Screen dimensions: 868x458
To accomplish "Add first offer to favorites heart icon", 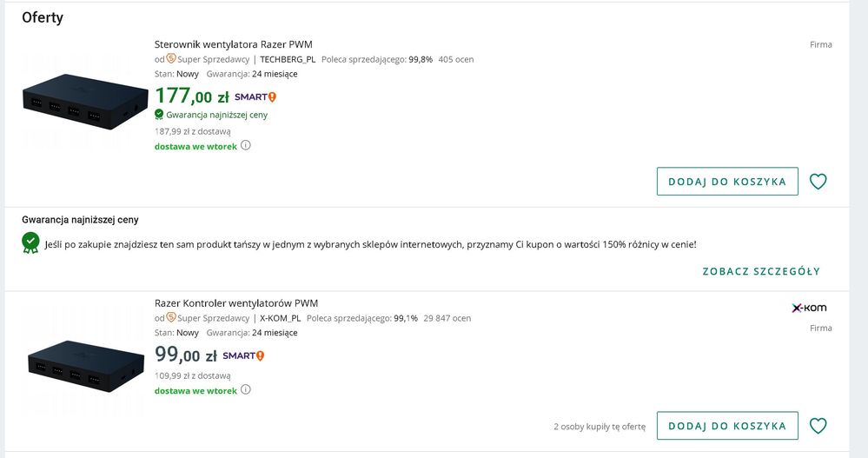I will (x=818, y=182).
